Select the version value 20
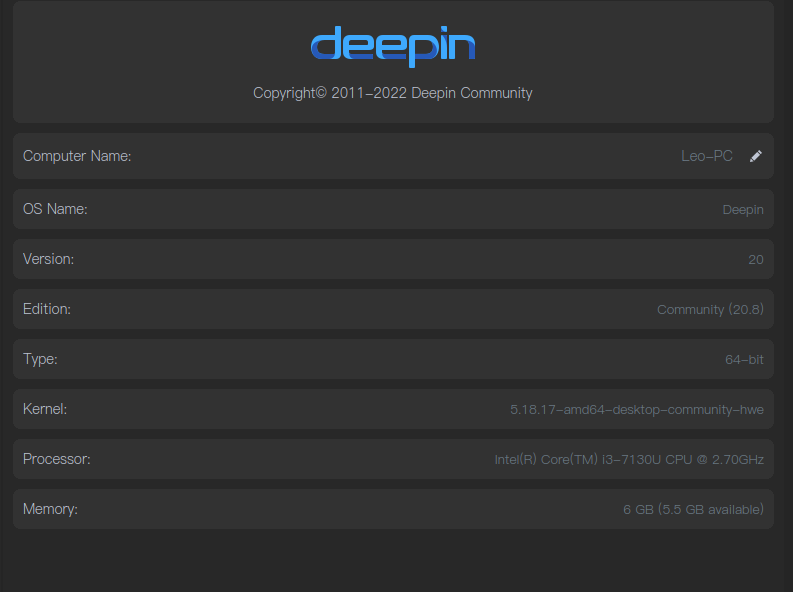 point(756,260)
